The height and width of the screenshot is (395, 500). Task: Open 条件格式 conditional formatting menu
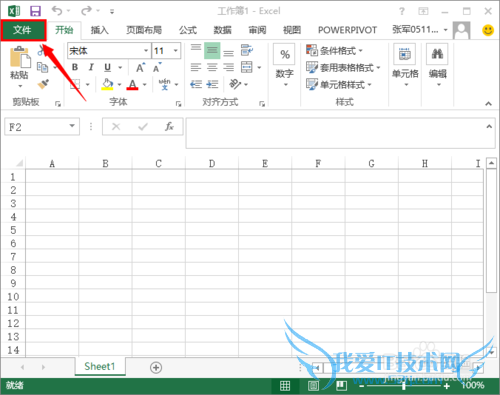click(x=334, y=51)
